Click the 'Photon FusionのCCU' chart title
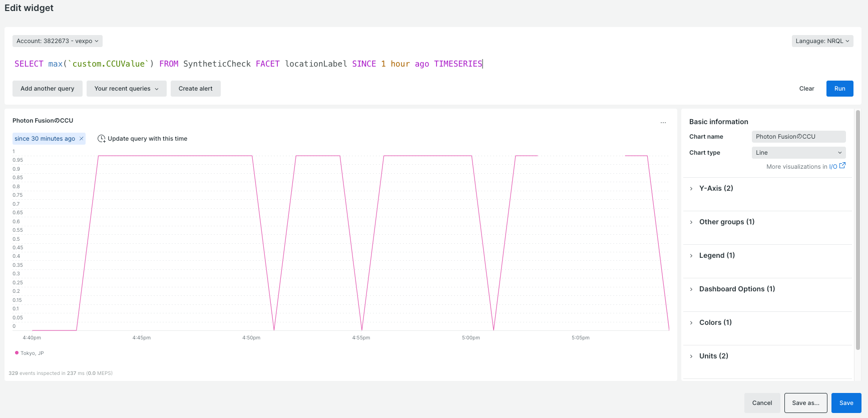This screenshot has height=418, width=868. tap(43, 121)
